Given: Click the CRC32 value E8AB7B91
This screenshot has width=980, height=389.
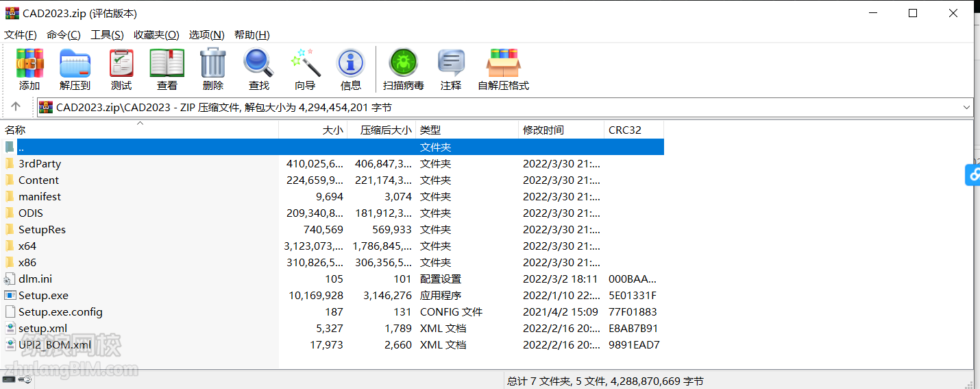Looking at the screenshot, I should (x=633, y=328).
